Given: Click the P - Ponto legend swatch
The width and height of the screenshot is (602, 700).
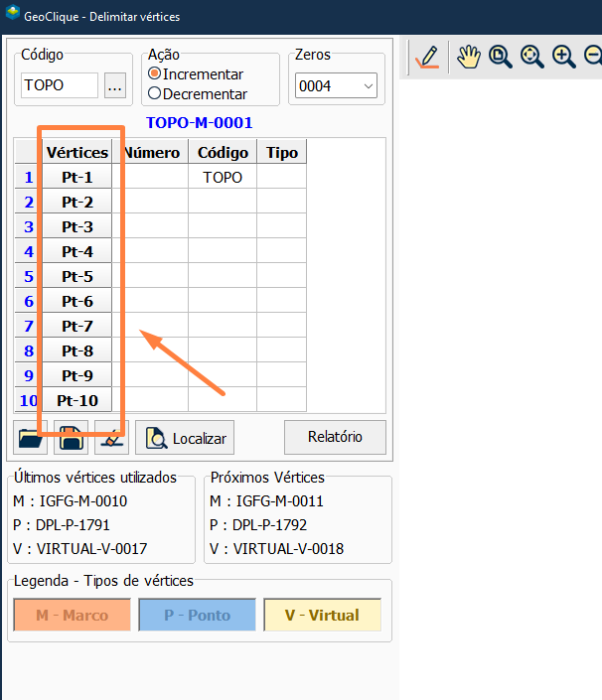Looking at the screenshot, I should click(197, 616).
